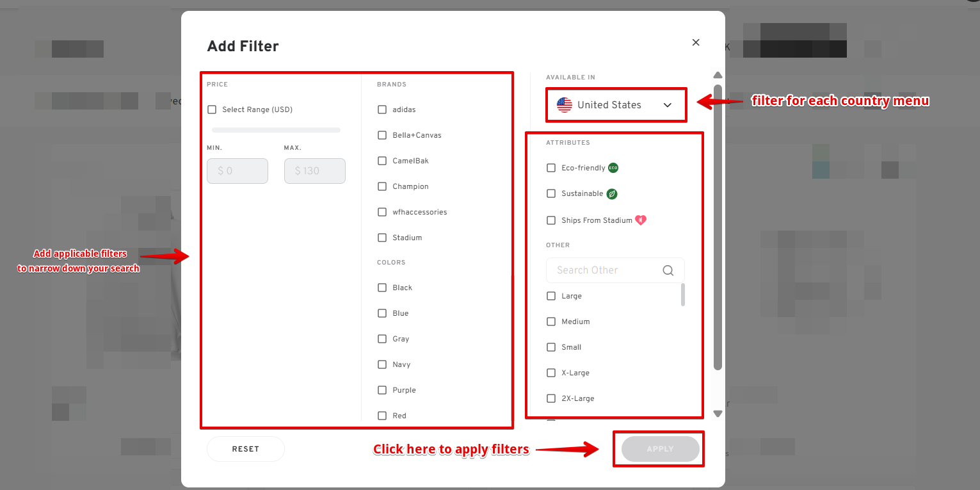This screenshot has width=980, height=490.
Task: Click the Ships From Stadium heart icon
Action: [640, 220]
